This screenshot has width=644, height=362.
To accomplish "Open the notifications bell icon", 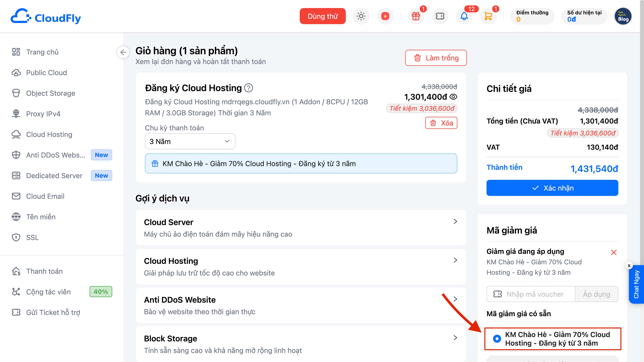I will tap(464, 16).
